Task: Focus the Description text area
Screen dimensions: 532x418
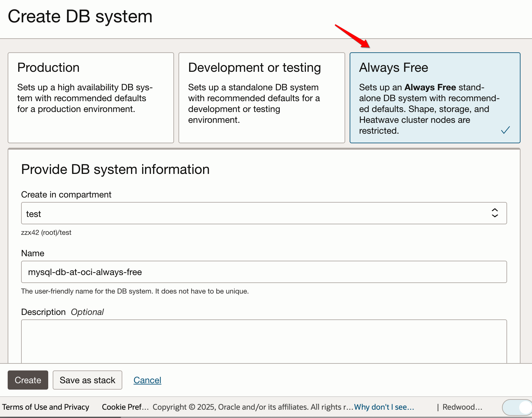Action: [264, 341]
